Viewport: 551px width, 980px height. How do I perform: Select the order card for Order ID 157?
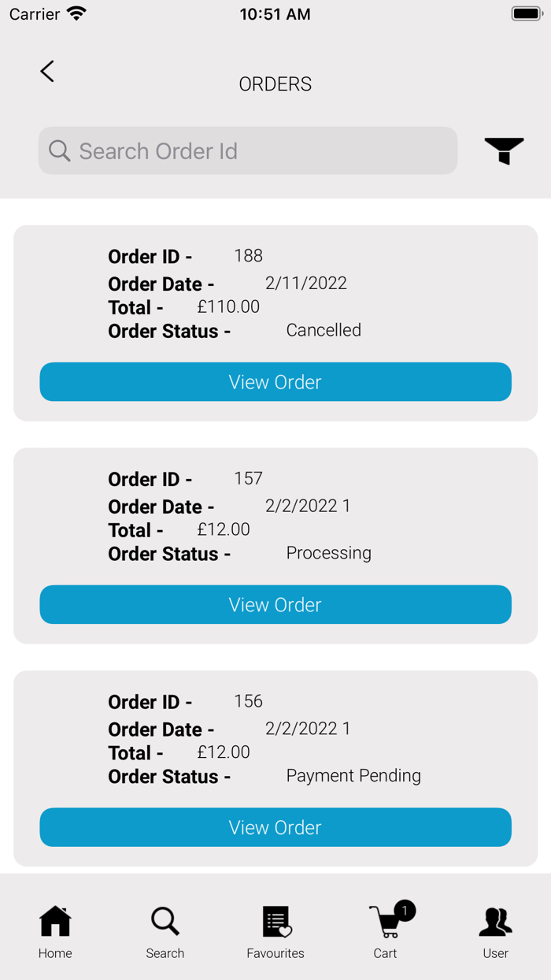pyautogui.click(x=275, y=544)
